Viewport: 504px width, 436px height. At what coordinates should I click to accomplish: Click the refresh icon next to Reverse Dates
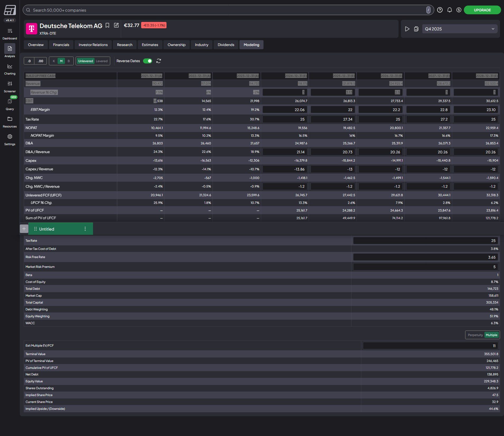(x=159, y=61)
